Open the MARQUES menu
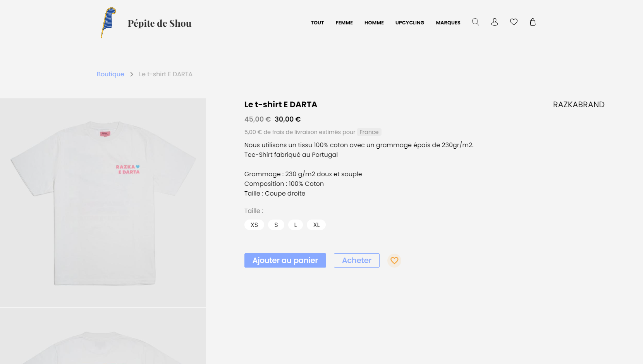This screenshot has width=643, height=364. click(x=448, y=22)
